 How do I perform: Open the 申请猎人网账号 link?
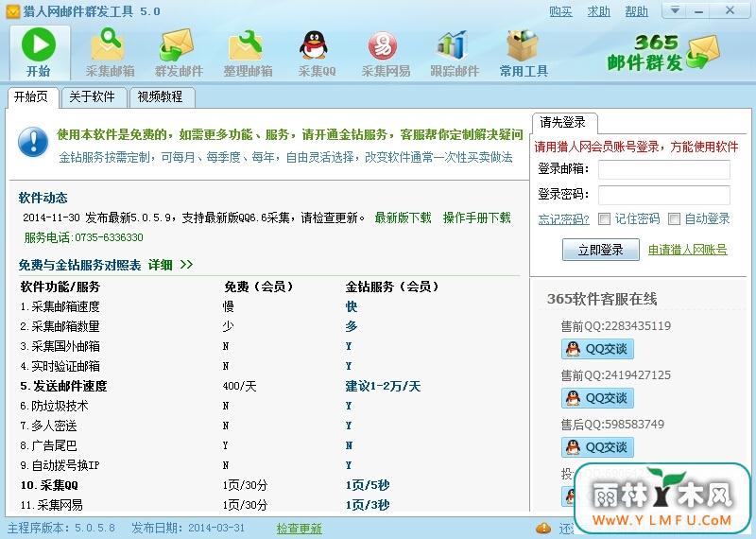click(x=688, y=250)
